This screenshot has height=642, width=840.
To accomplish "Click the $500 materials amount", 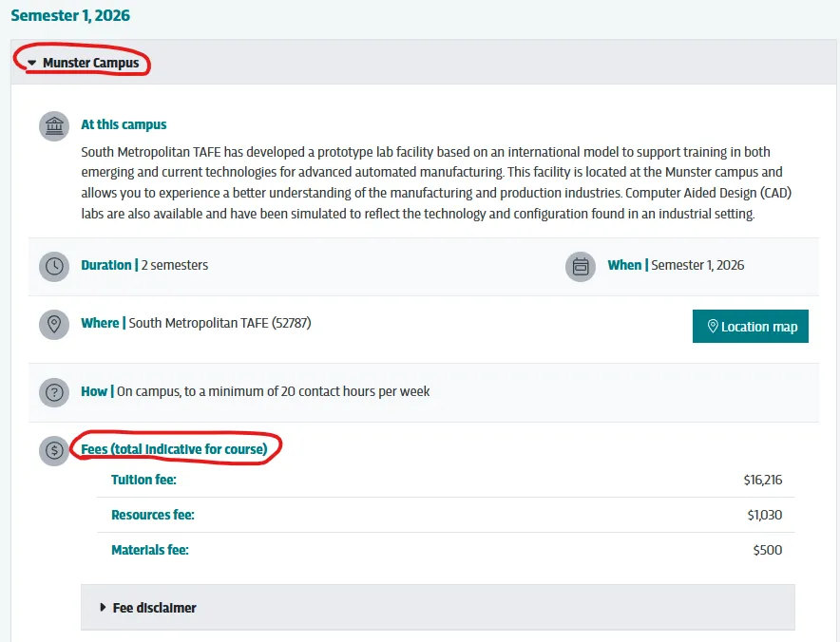I will click(768, 551).
